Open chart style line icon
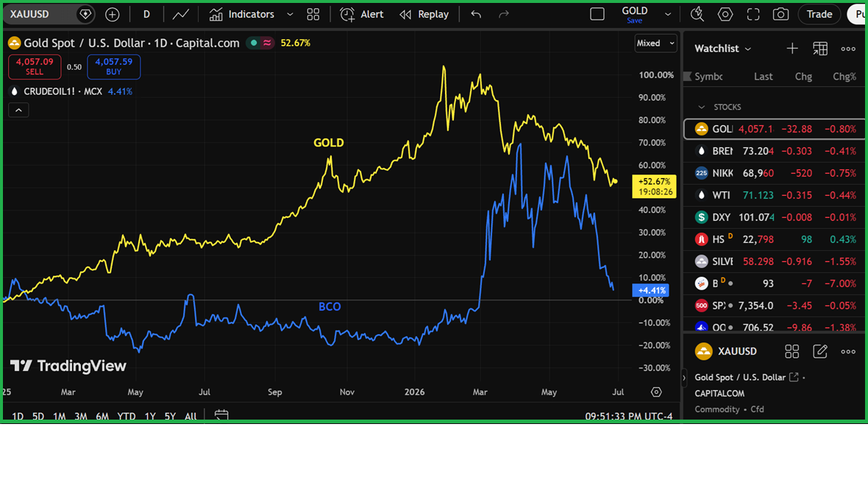868x477 pixels. pyautogui.click(x=181, y=15)
